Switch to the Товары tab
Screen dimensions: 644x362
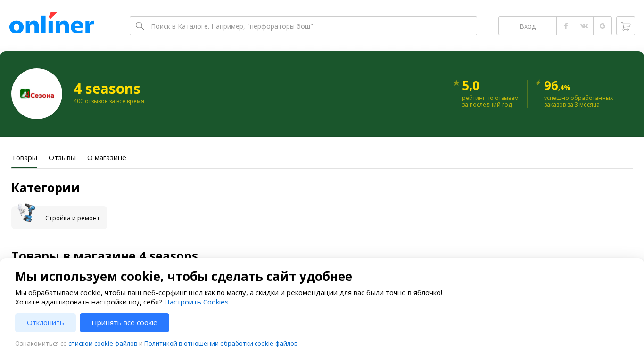24,158
